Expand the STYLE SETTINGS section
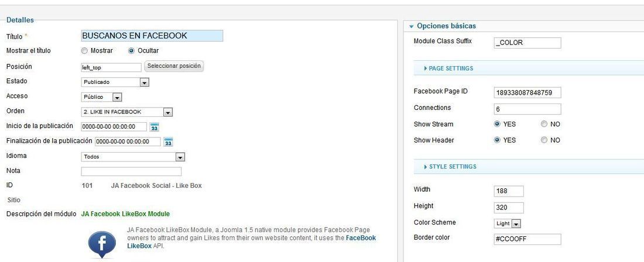 [x=450, y=167]
